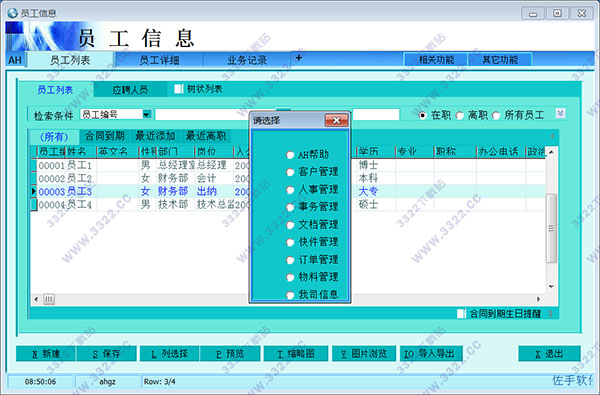Image resolution: width=600 pixels, height=395 pixels.
Task: Click the Row: 3/4 status bar entry
Action: (x=159, y=382)
